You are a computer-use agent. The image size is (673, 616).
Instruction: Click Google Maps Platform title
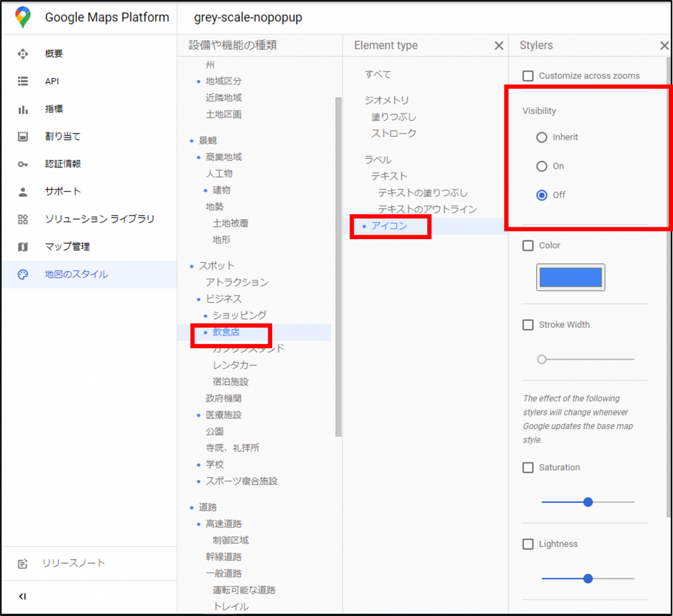(107, 17)
